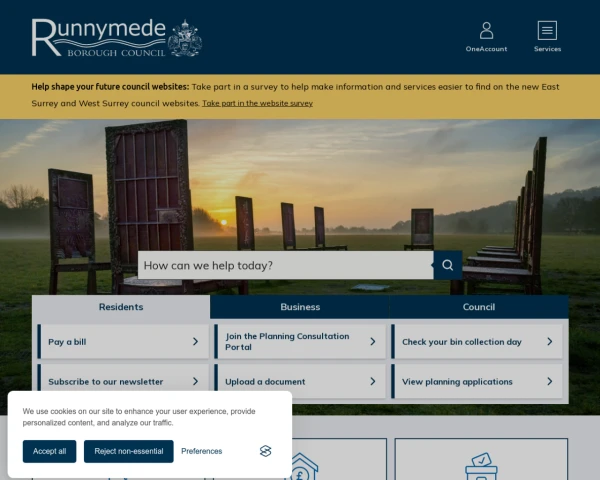Switch to the Residents tab
Screen dimensions: 600x480
(121, 307)
